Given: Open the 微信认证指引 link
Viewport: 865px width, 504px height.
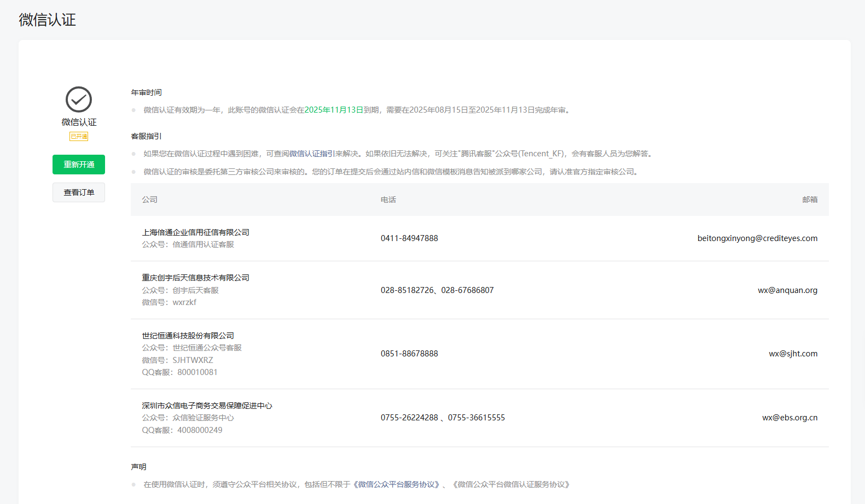Looking at the screenshot, I should tap(312, 154).
